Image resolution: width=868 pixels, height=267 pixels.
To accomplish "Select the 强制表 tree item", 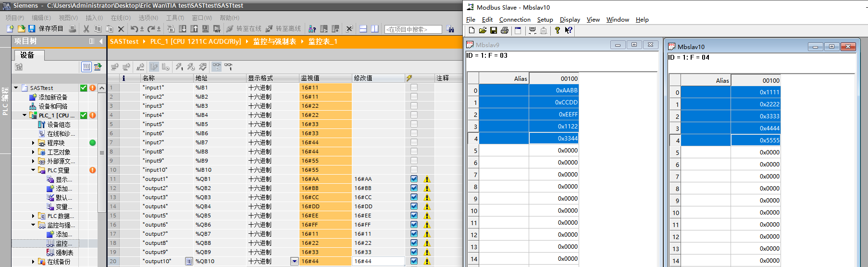I will click(x=64, y=253).
